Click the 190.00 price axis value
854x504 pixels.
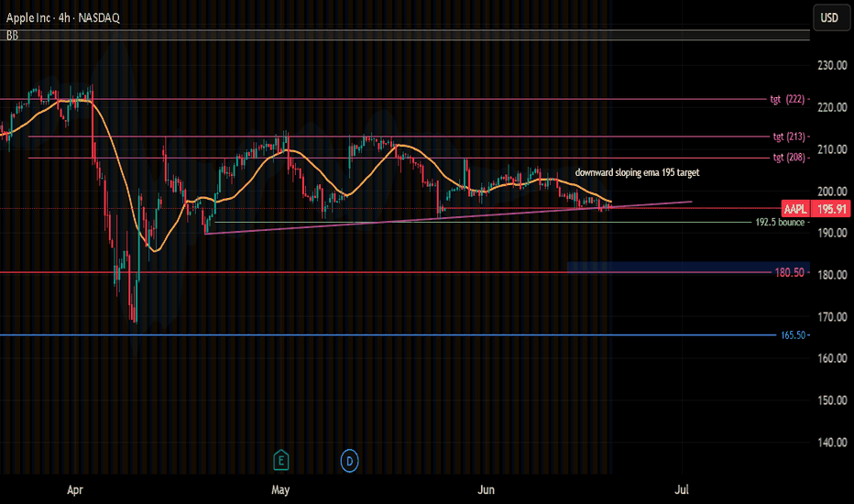(x=832, y=233)
